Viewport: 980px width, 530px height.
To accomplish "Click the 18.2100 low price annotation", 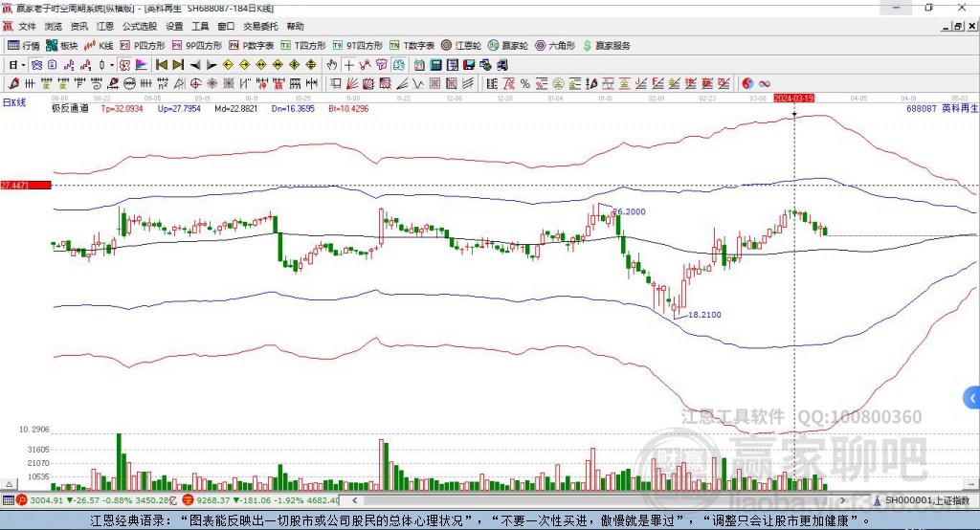I will click(x=704, y=315).
